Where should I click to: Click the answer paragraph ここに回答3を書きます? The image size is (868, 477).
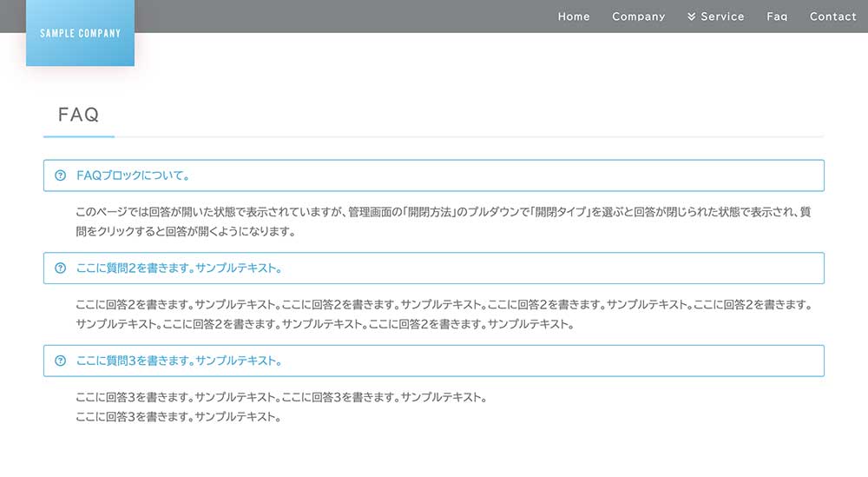point(281,407)
